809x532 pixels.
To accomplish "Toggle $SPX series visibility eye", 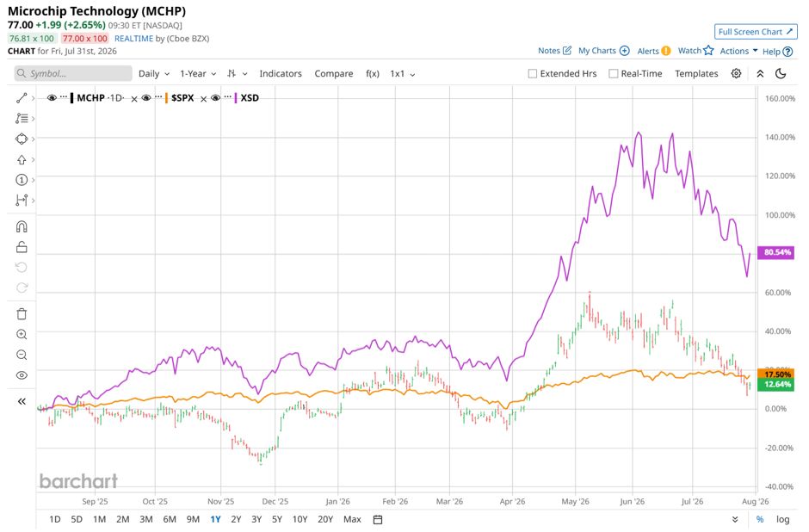I will click(x=146, y=97).
